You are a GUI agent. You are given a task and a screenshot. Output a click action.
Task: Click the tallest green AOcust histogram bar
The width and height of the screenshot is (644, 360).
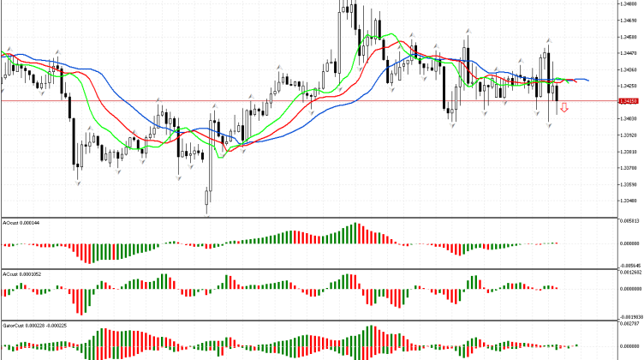pos(355,233)
